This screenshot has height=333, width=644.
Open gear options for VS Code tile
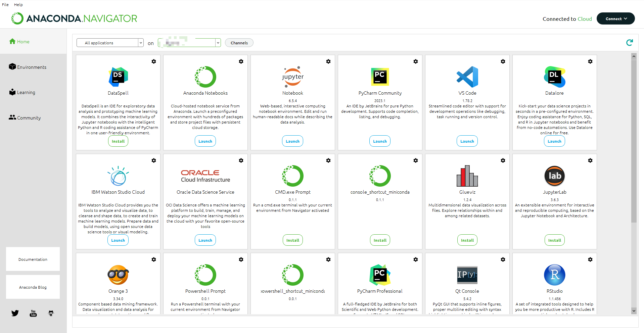click(503, 61)
